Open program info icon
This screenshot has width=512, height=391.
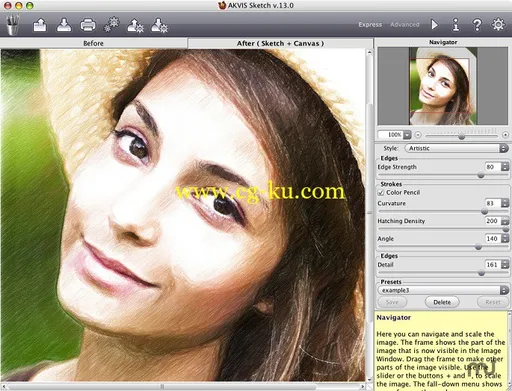pyautogui.click(x=455, y=24)
